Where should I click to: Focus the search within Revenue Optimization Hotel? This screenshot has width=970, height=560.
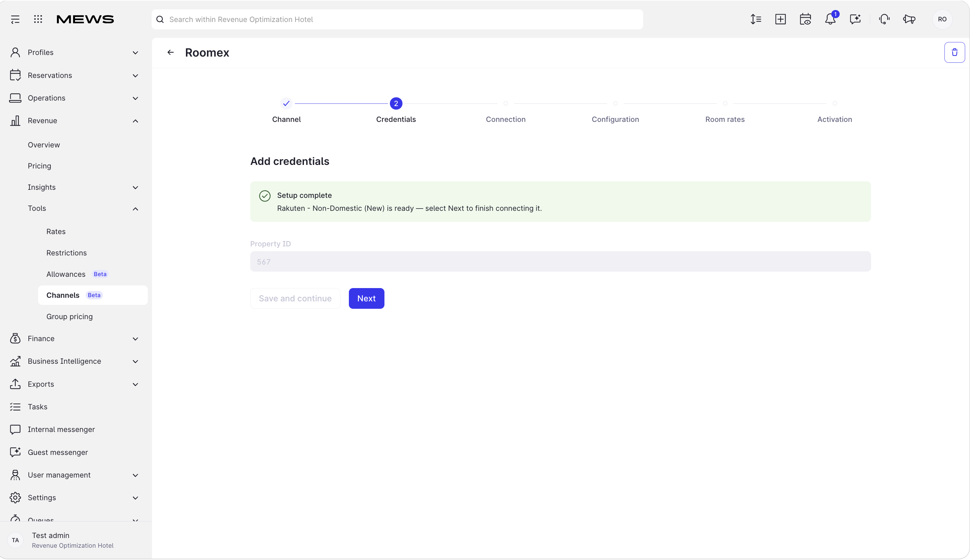pyautogui.click(x=397, y=19)
